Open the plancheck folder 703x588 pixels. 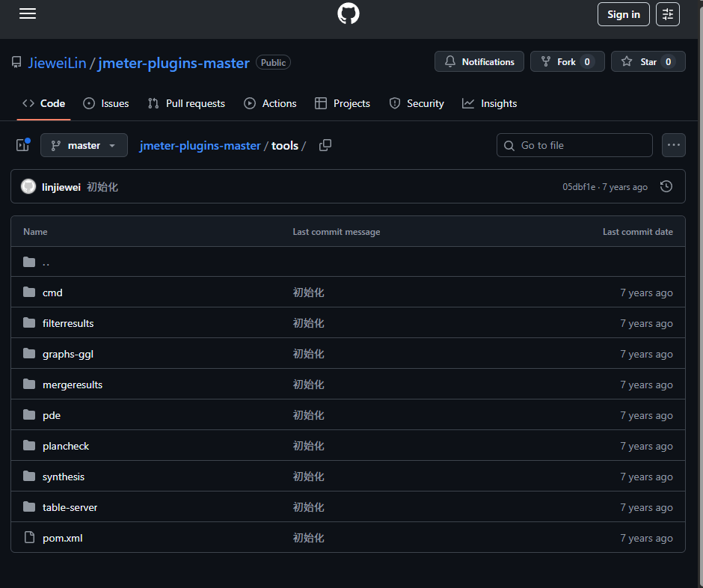(66, 447)
